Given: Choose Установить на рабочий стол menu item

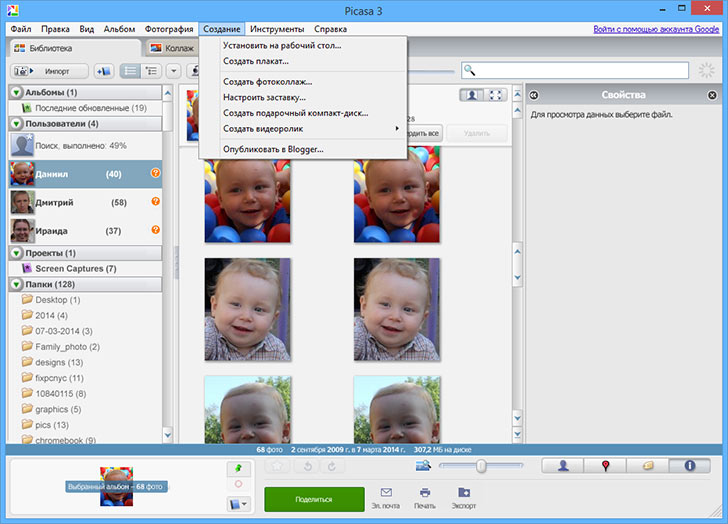Looking at the screenshot, I should 303,45.
